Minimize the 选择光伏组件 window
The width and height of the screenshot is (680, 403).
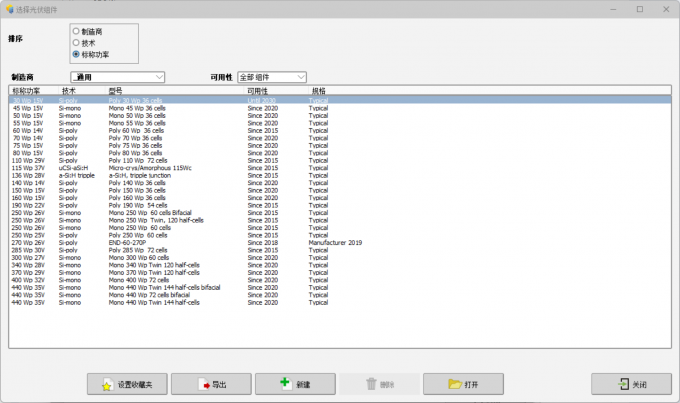[x=612, y=8]
